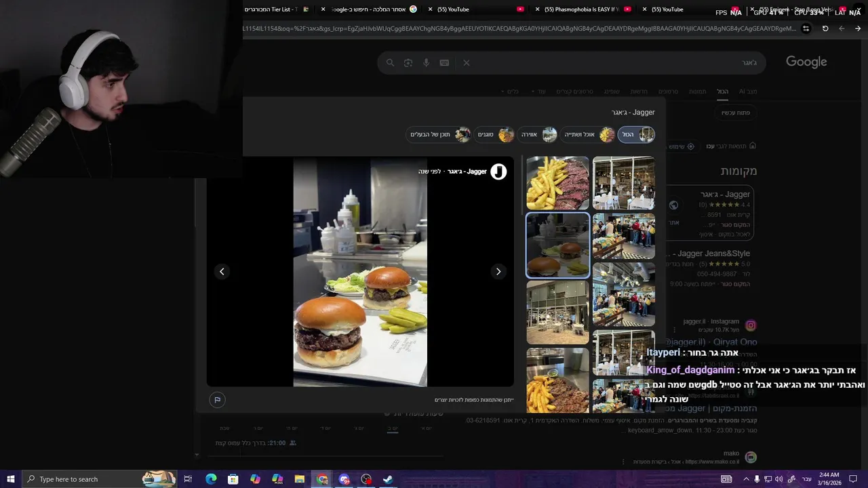868x488 pixels.
Task: Open the clock showing 2:44 AM
Action: tap(829, 479)
